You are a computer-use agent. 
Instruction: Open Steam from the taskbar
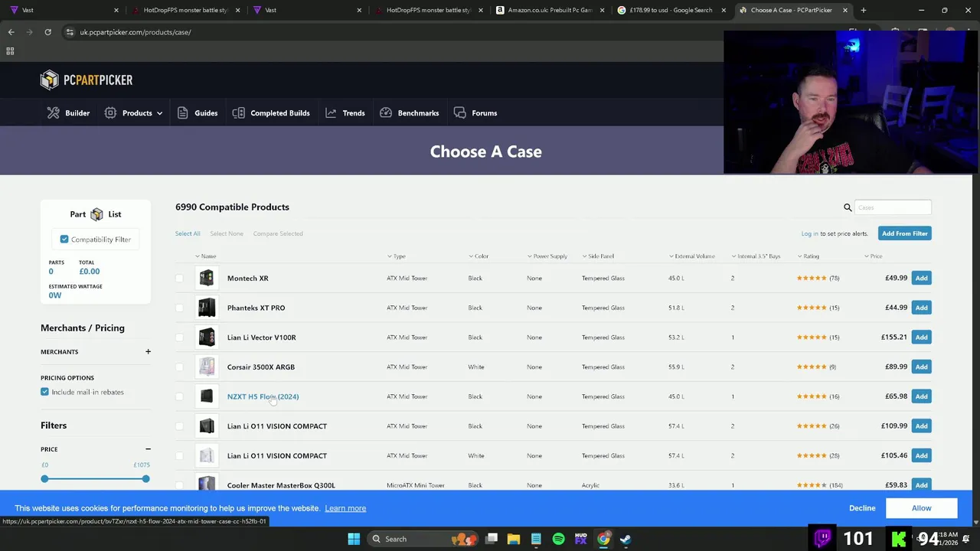pyautogui.click(x=626, y=539)
